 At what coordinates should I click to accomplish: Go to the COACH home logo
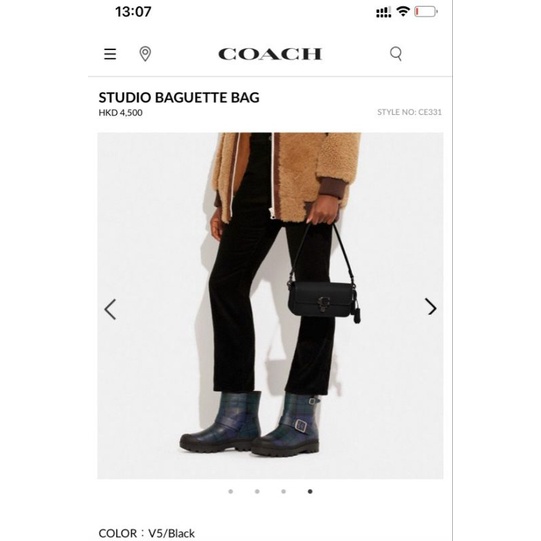tap(270, 54)
